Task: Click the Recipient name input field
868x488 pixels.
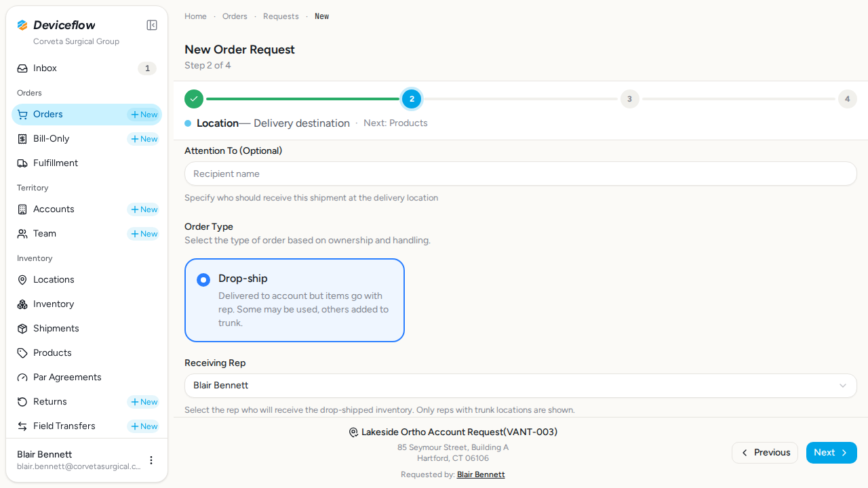Action: (x=521, y=174)
